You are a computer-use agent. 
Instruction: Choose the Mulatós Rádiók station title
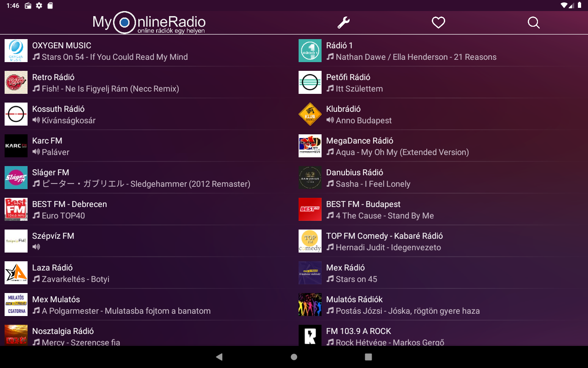click(355, 299)
